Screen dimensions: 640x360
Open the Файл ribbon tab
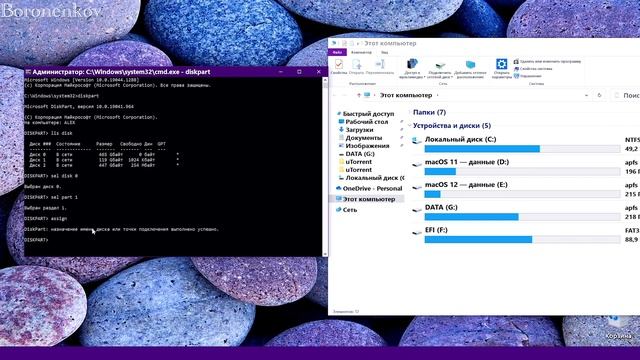[337, 52]
